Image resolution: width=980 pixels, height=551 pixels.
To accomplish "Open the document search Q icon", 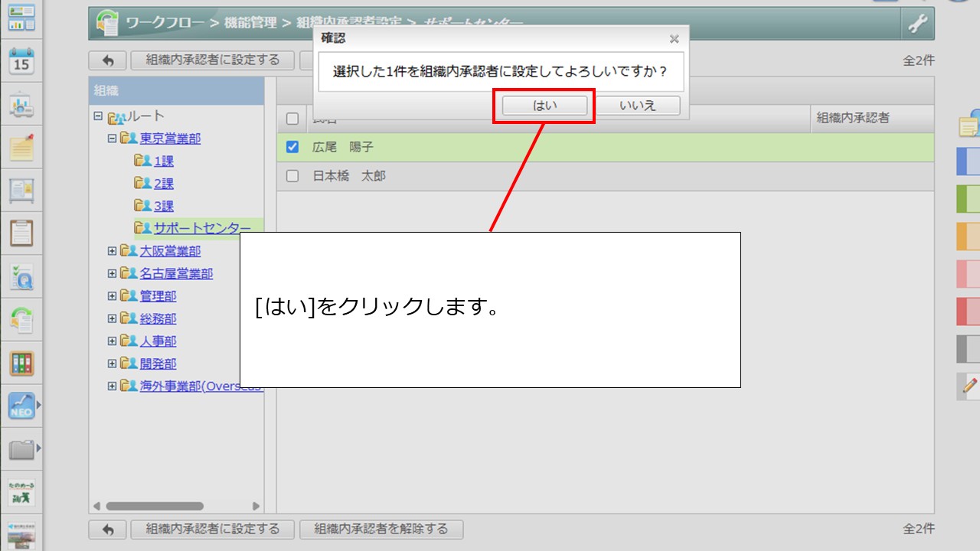I will click(x=21, y=276).
